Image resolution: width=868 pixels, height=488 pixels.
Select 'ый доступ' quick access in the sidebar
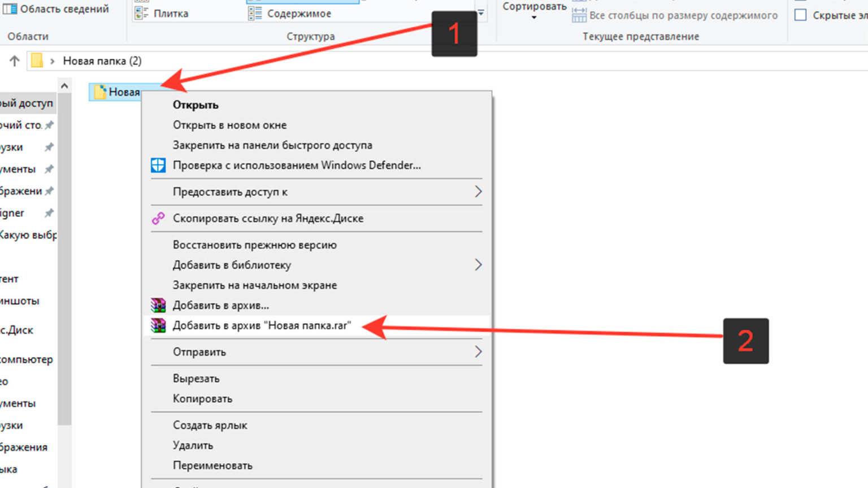tap(27, 103)
